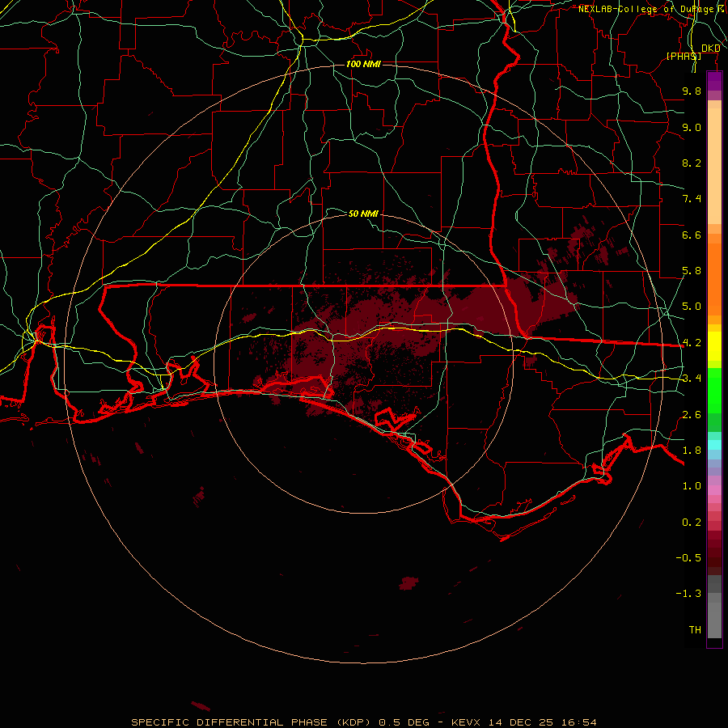Screen dimensions: 728x728
Task: Select the 6.6 scale value
Action: 692,235
